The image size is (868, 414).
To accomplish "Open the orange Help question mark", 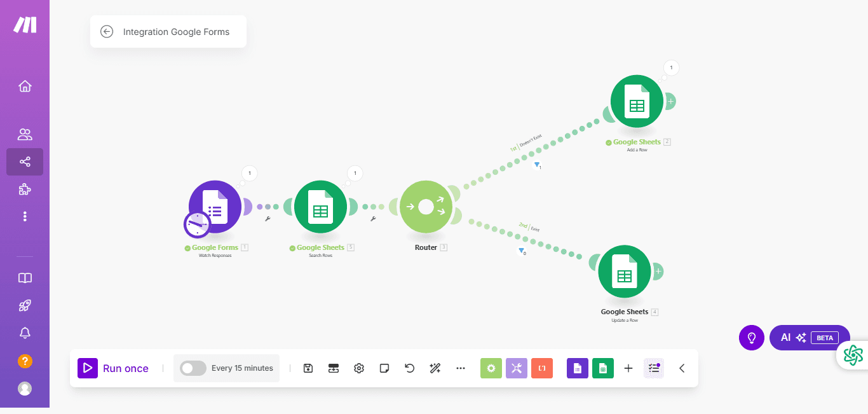I will coord(25,361).
